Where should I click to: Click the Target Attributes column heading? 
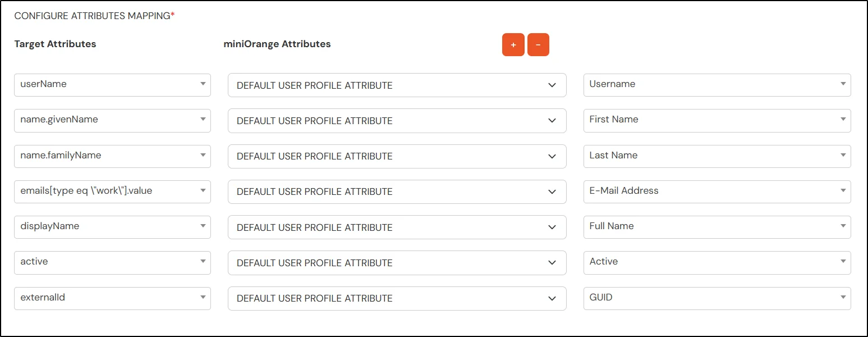tap(55, 44)
